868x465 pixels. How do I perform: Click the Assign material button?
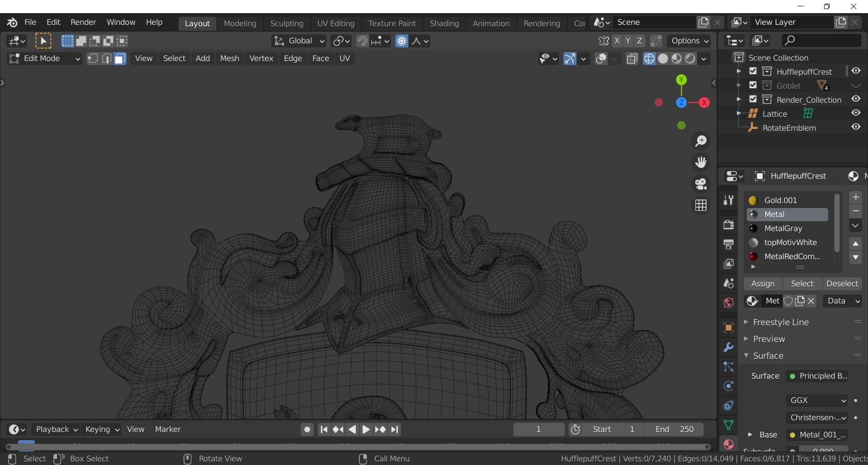pyautogui.click(x=763, y=284)
